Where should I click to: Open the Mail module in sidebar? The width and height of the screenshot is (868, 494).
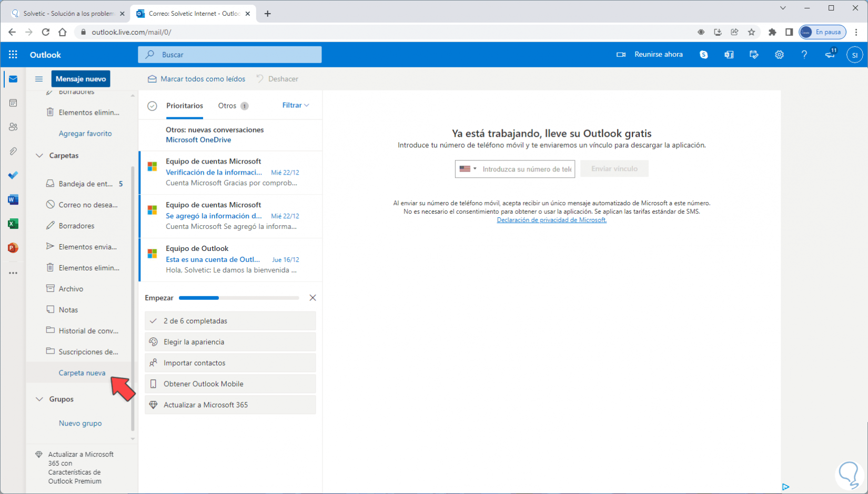point(13,79)
